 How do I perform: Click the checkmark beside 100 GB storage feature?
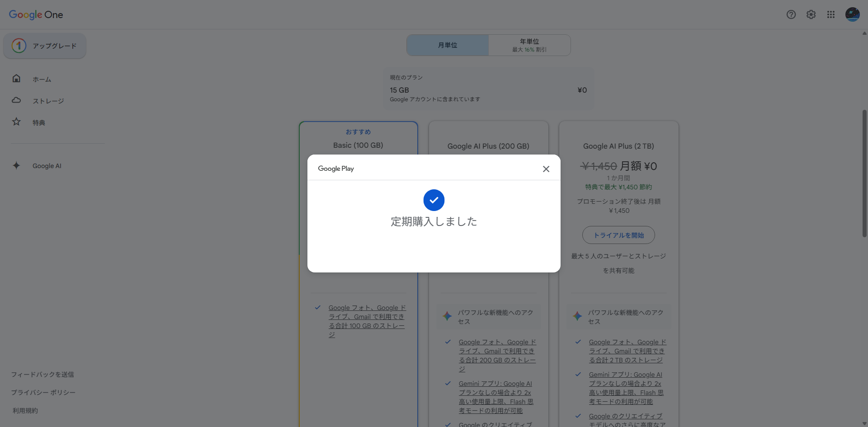pyautogui.click(x=318, y=308)
